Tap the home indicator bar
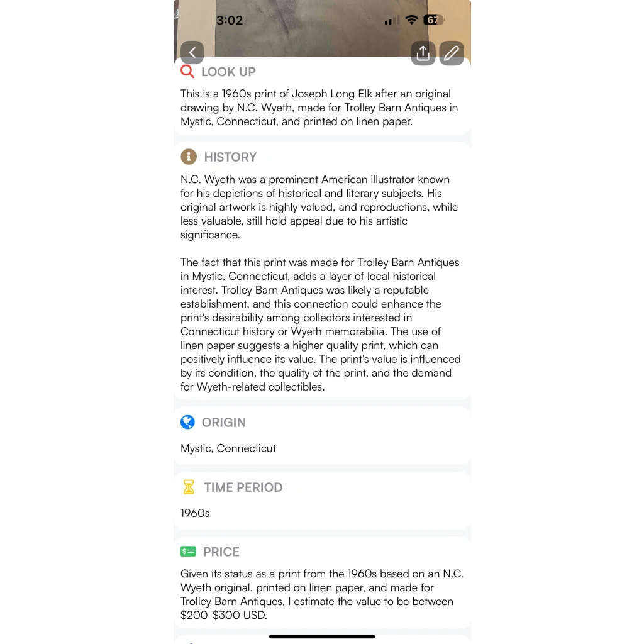This screenshot has height=644, width=644. pos(322,636)
